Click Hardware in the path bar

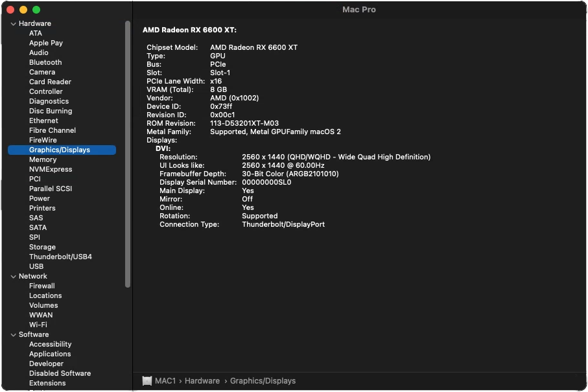202,381
